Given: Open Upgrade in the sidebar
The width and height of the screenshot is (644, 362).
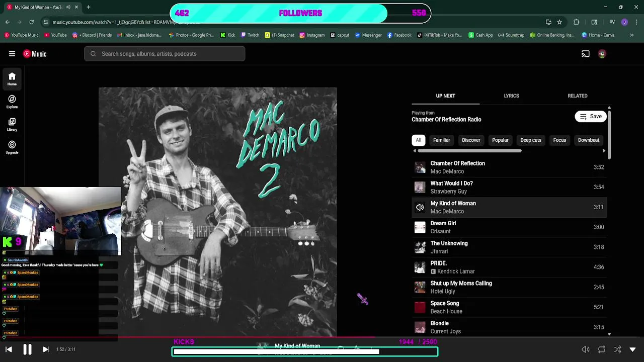Looking at the screenshot, I should click(12, 147).
